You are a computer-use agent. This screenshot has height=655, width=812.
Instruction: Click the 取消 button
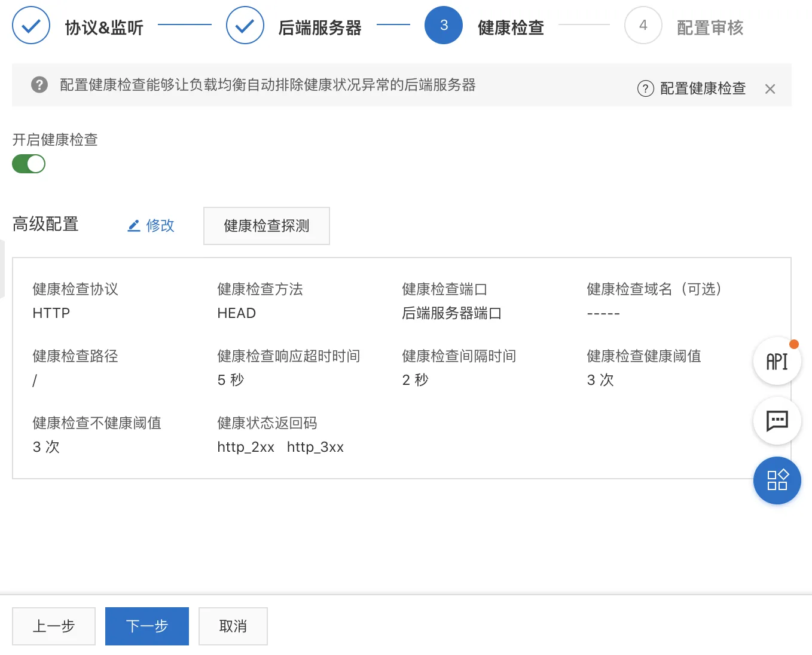(x=233, y=626)
